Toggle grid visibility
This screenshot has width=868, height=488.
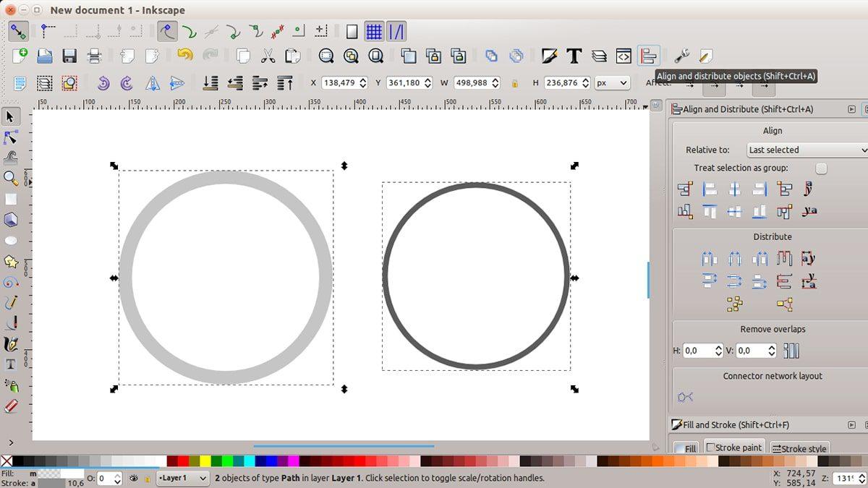click(x=375, y=31)
